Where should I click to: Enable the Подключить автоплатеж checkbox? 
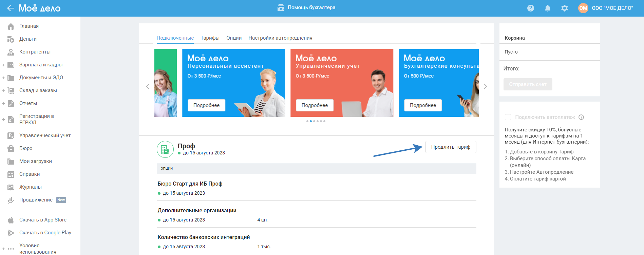coord(508,117)
